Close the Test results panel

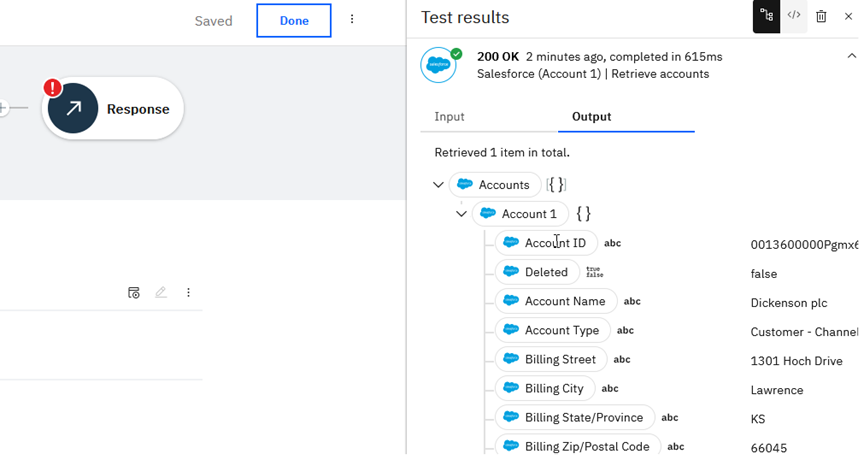(x=848, y=16)
